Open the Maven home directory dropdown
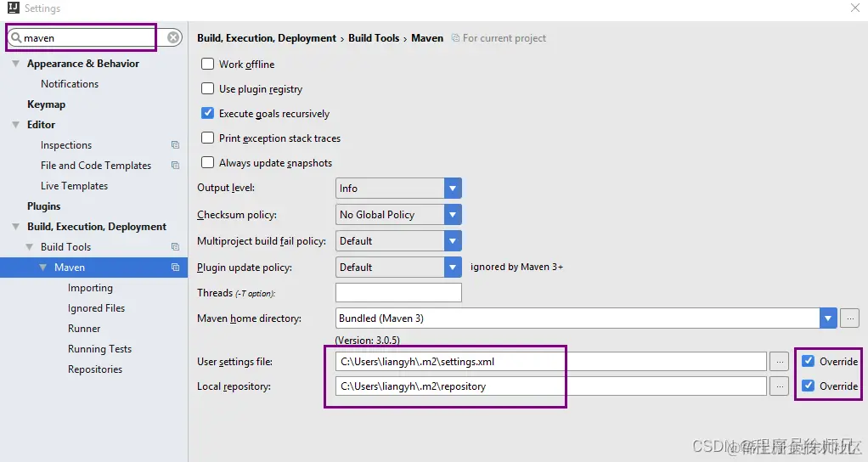The height and width of the screenshot is (462, 868). 827,318
